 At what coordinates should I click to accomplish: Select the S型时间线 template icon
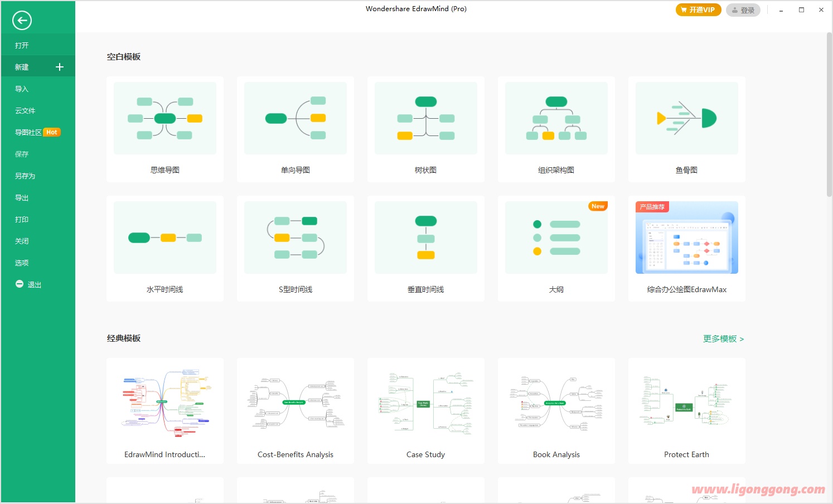[296, 238]
